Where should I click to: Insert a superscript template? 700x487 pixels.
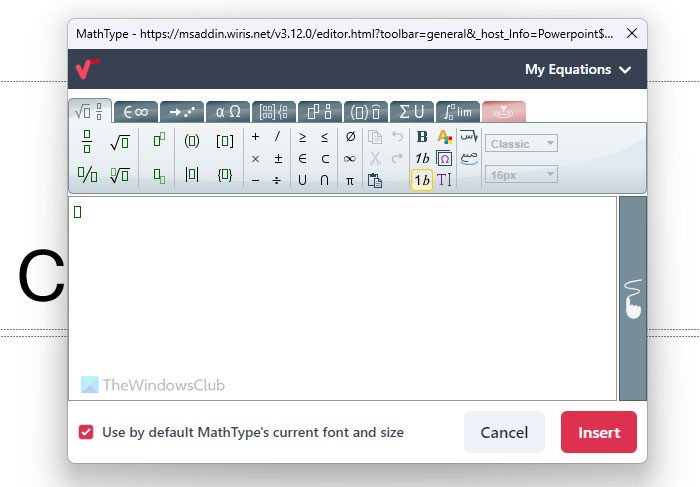point(159,140)
